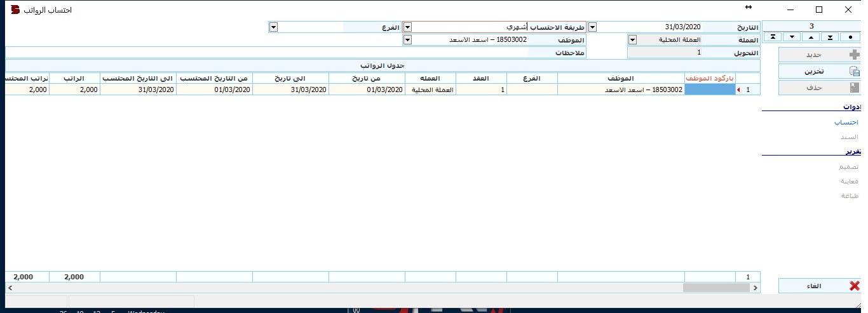Open the branch (الفرع) dropdown
The height and width of the screenshot is (313, 868).
(x=273, y=27)
